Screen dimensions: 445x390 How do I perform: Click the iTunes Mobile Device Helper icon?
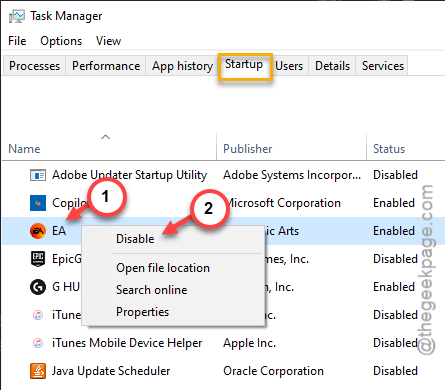click(38, 343)
